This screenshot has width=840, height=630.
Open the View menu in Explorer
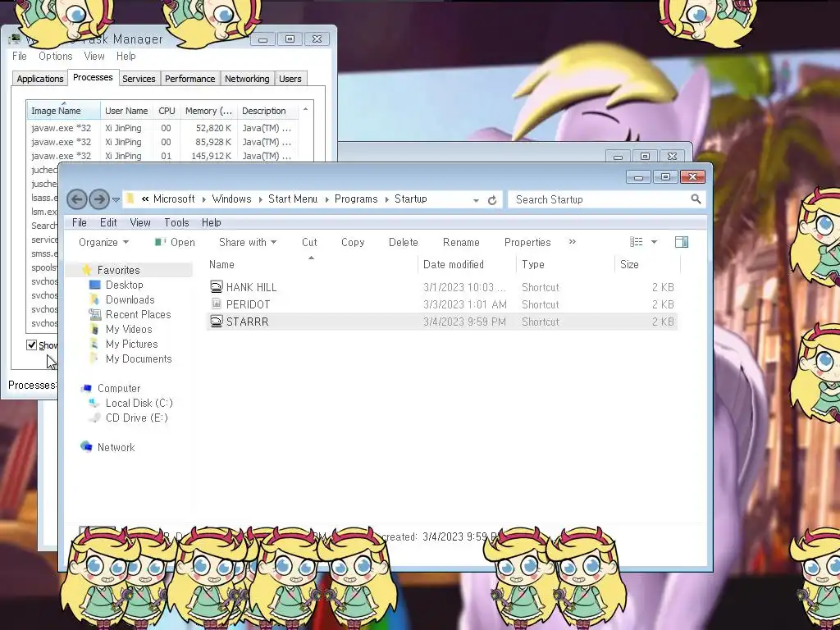[139, 222]
